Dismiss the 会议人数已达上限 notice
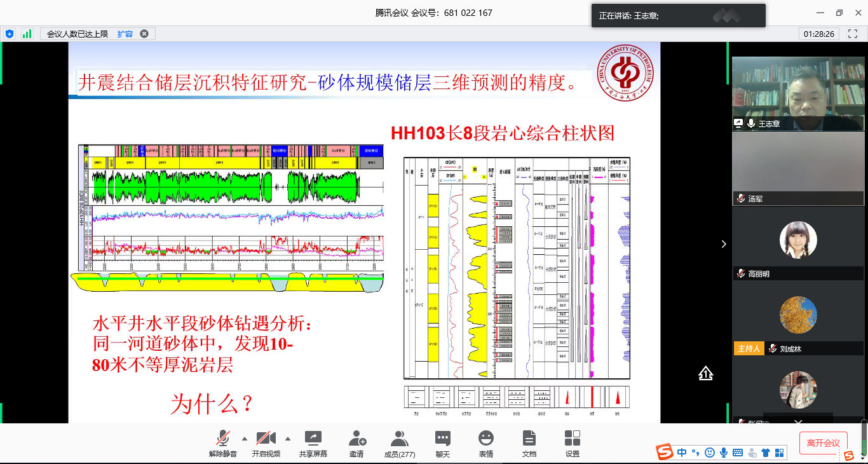868x464 pixels. click(x=144, y=34)
